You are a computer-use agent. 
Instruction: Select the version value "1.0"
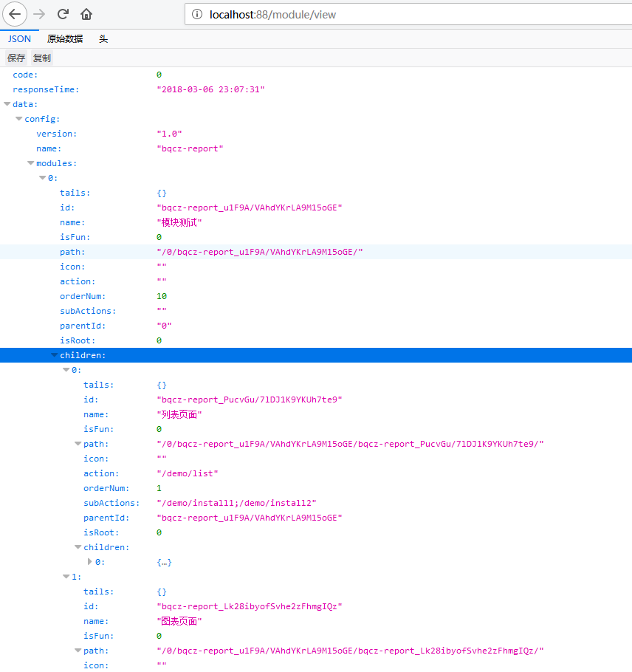pos(169,134)
